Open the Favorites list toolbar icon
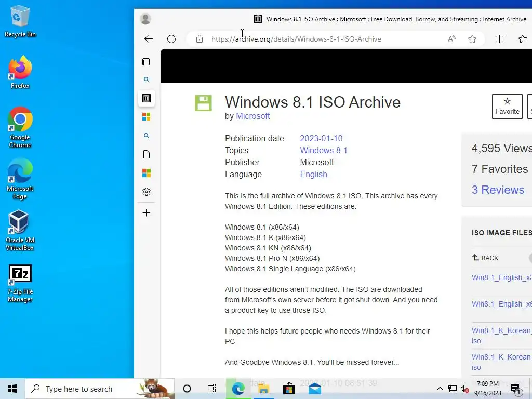Screen dimensions: 532x399 point(523,39)
